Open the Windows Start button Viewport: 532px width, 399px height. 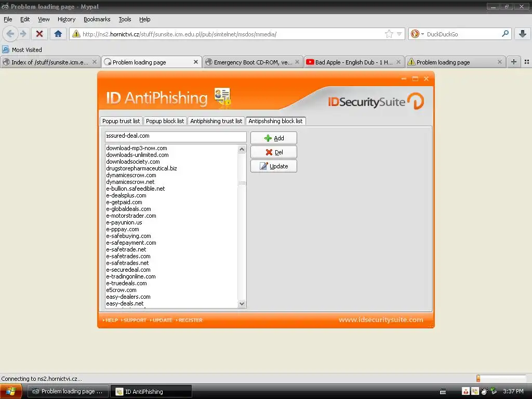tap(11, 392)
